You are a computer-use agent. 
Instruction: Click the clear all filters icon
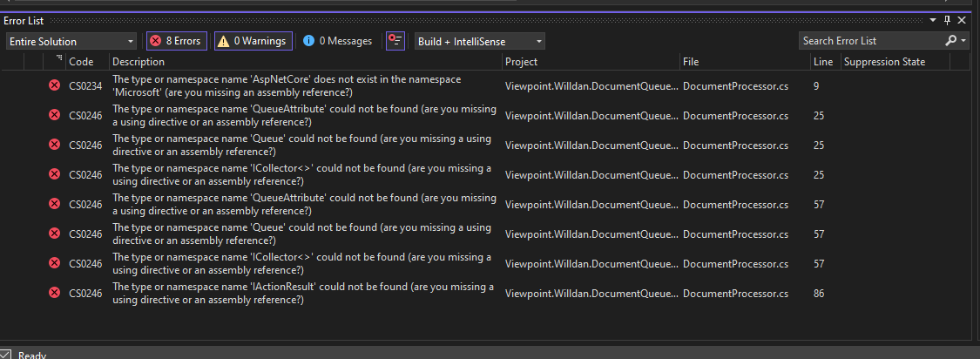pos(395,41)
